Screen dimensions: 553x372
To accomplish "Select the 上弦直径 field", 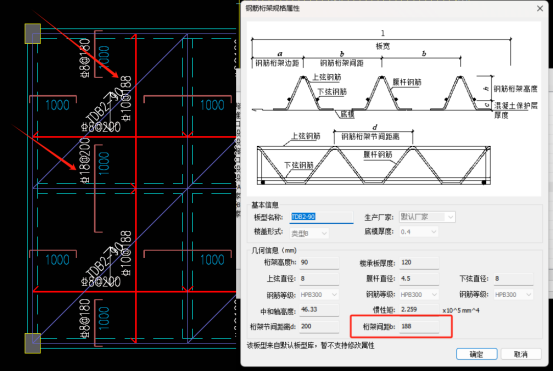I will coord(319,279).
